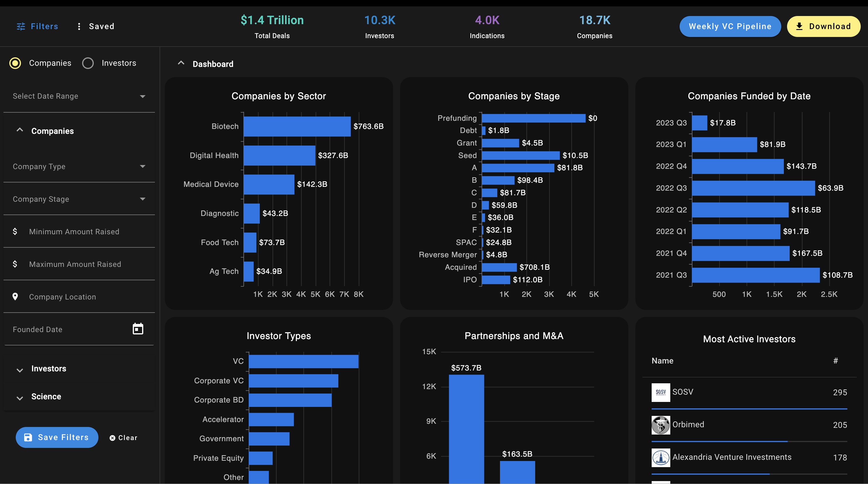Open the Select Date Range dropdown
868x484 pixels.
(x=79, y=96)
